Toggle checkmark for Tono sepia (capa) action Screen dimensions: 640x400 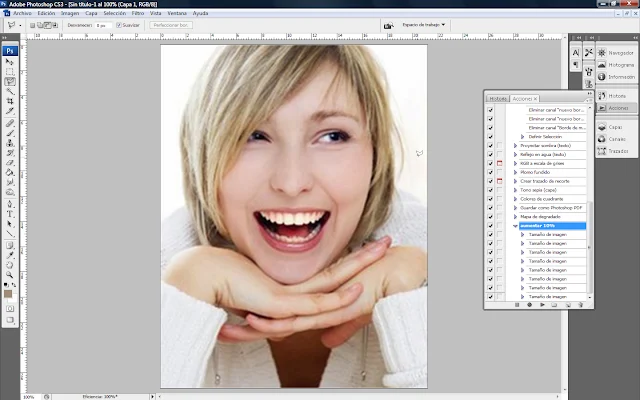coord(490,189)
